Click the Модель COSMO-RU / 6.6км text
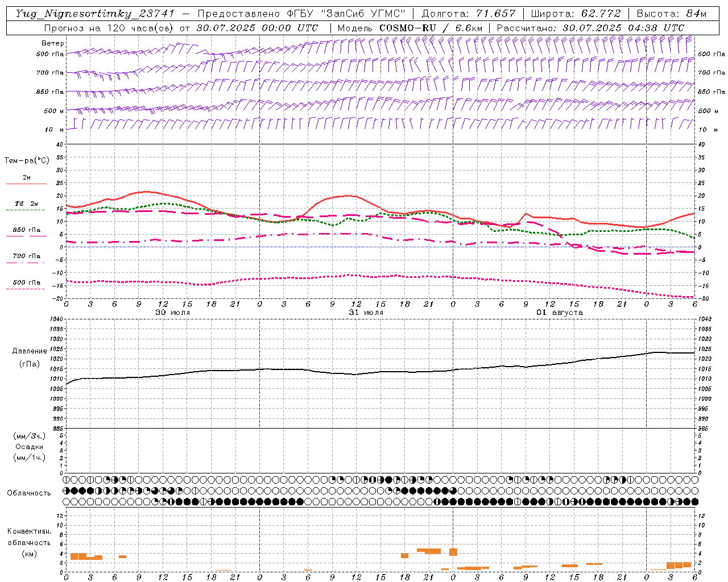Viewport: 728px width, 582px height. click(x=410, y=28)
